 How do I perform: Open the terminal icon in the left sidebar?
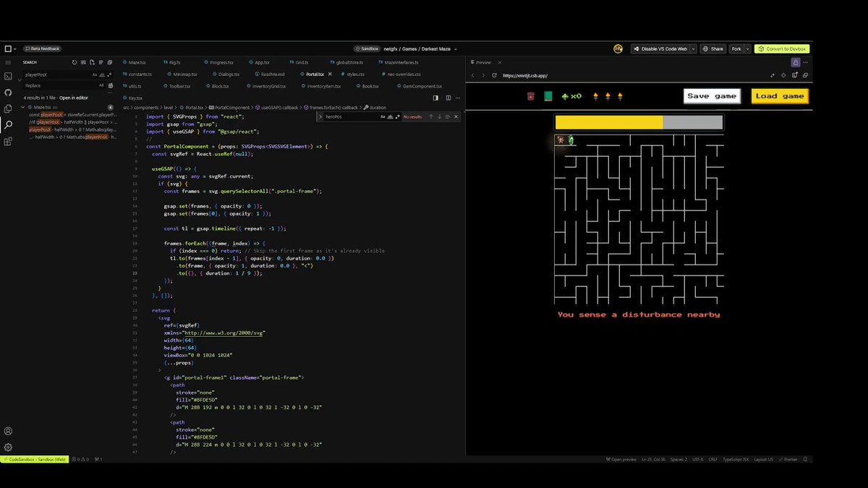(8, 76)
